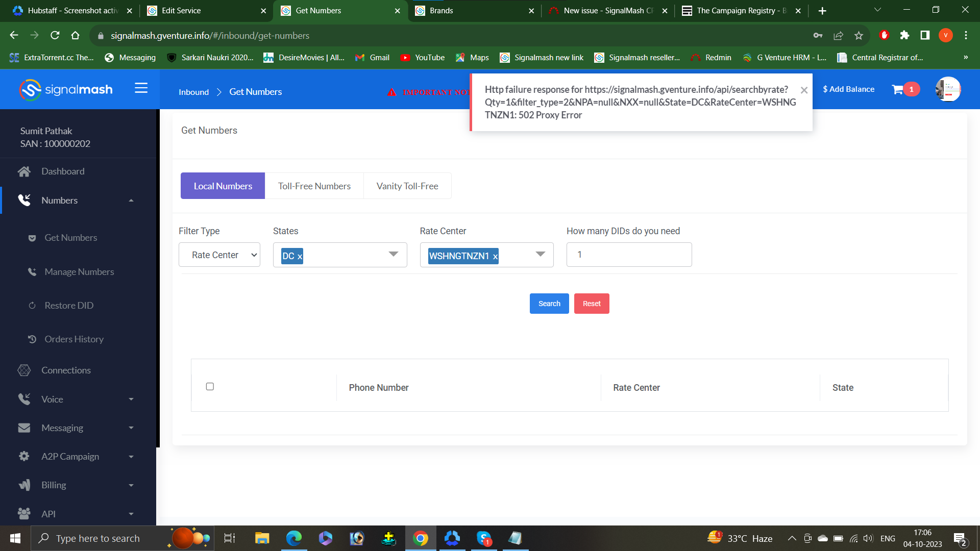Open the States dropdown arrow

point(393,254)
